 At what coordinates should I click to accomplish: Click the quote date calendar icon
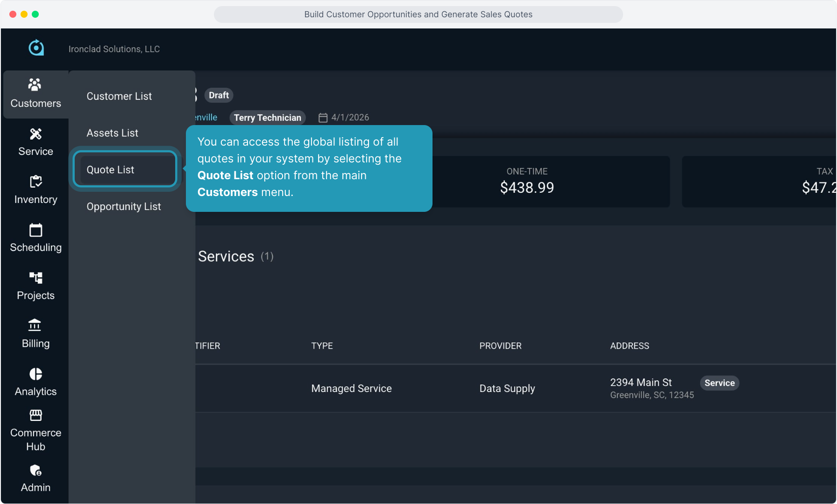[323, 118]
